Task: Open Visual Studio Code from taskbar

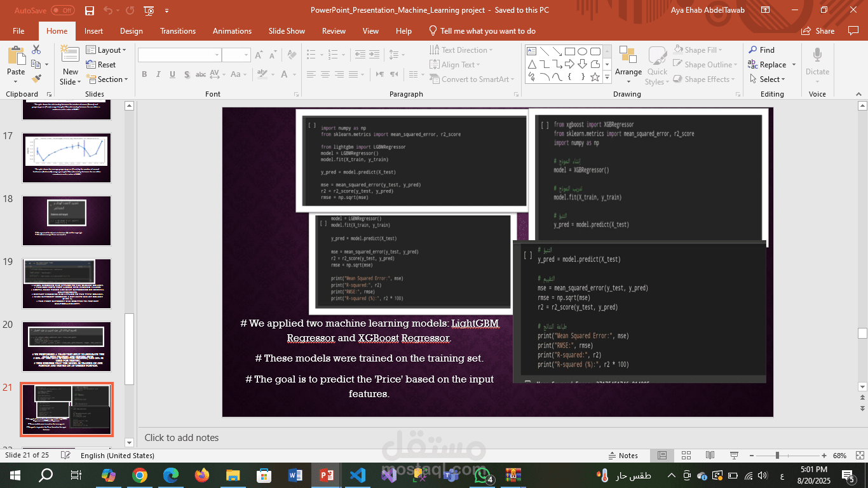Action: tap(357, 475)
